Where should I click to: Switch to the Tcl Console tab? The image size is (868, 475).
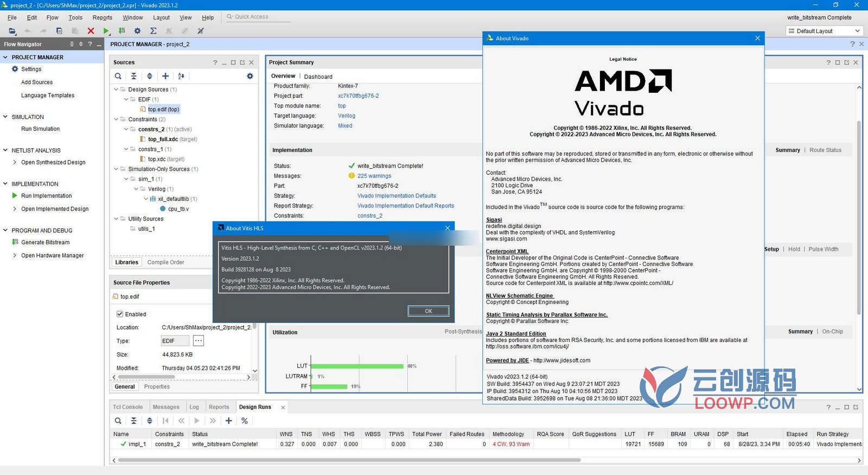[127, 407]
